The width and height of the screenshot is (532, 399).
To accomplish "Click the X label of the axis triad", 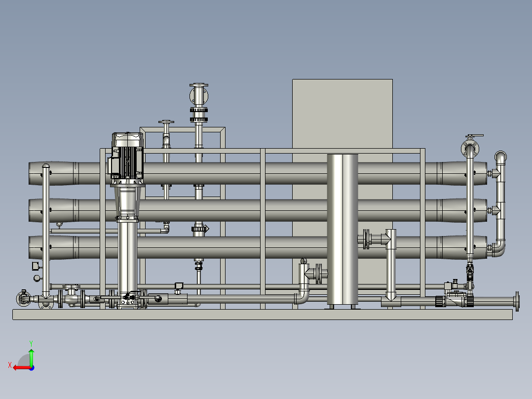I will coord(10,365).
